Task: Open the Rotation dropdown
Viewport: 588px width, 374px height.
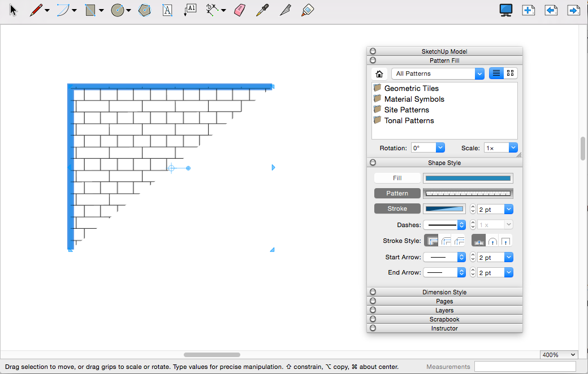Action: coord(440,147)
